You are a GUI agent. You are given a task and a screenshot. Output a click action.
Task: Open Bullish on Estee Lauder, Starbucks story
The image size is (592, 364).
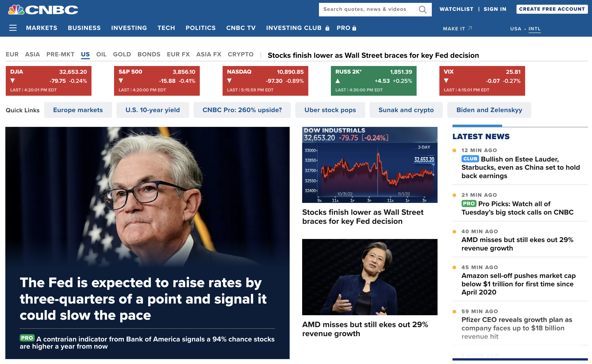coord(520,167)
